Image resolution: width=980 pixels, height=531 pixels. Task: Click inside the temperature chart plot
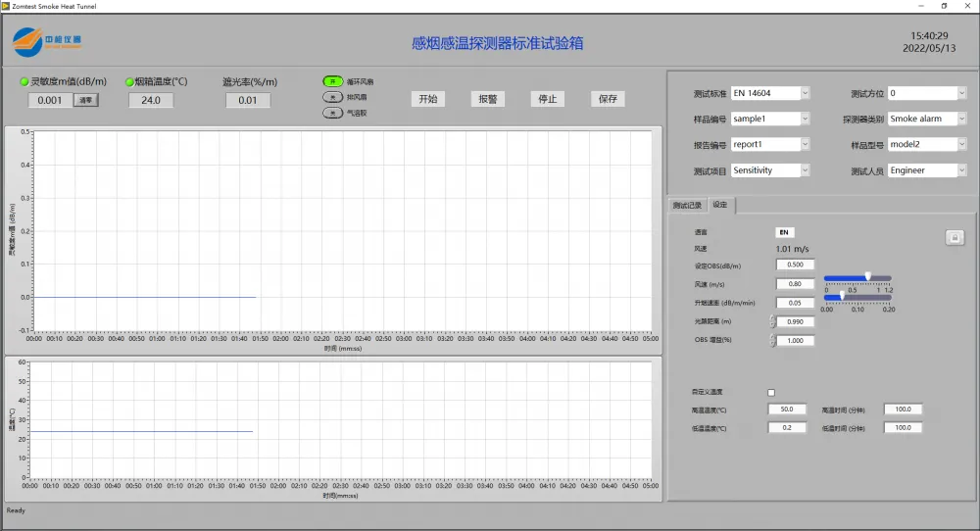coord(341,419)
